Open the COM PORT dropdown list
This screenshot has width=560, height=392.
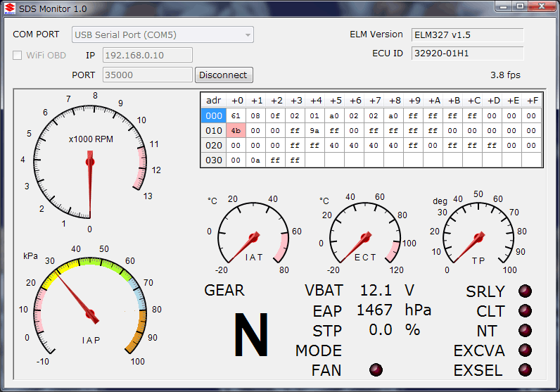(163, 35)
